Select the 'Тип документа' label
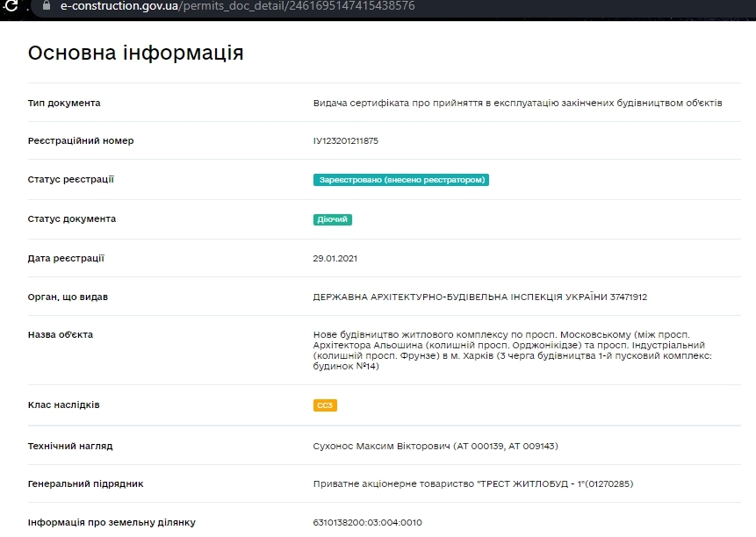 tap(64, 103)
